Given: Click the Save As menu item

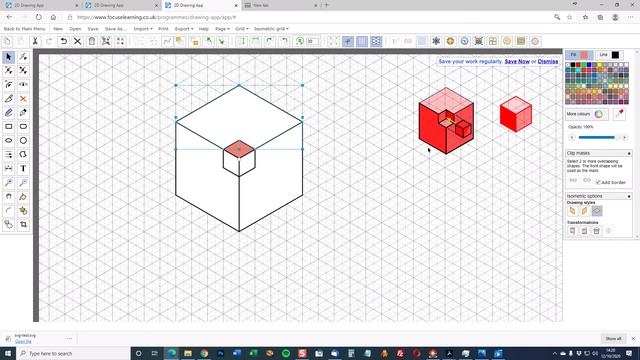Looking at the screenshot, I should [x=116, y=29].
